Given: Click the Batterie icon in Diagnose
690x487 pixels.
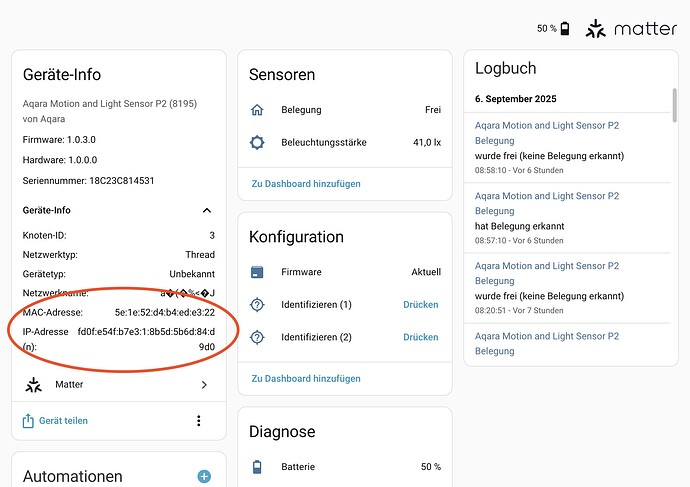Looking at the screenshot, I should tap(257, 467).
